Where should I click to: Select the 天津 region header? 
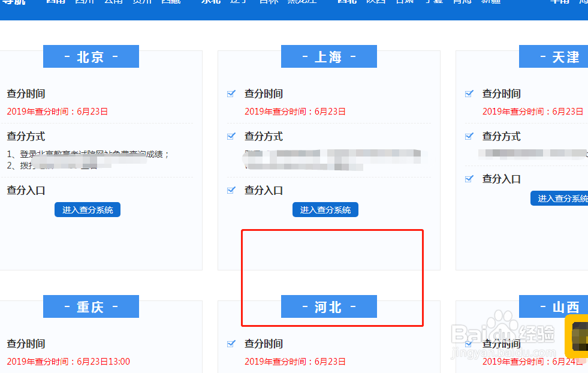click(x=553, y=56)
